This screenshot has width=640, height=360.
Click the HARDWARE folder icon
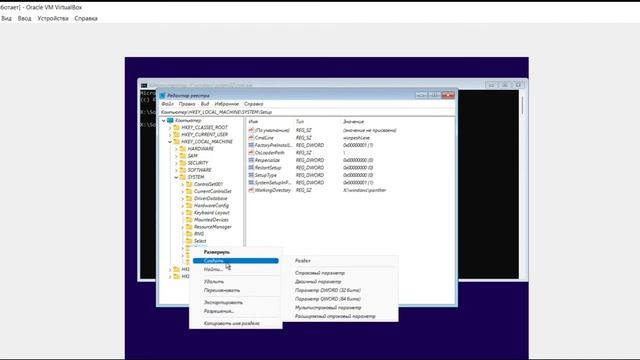(x=183, y=149)
